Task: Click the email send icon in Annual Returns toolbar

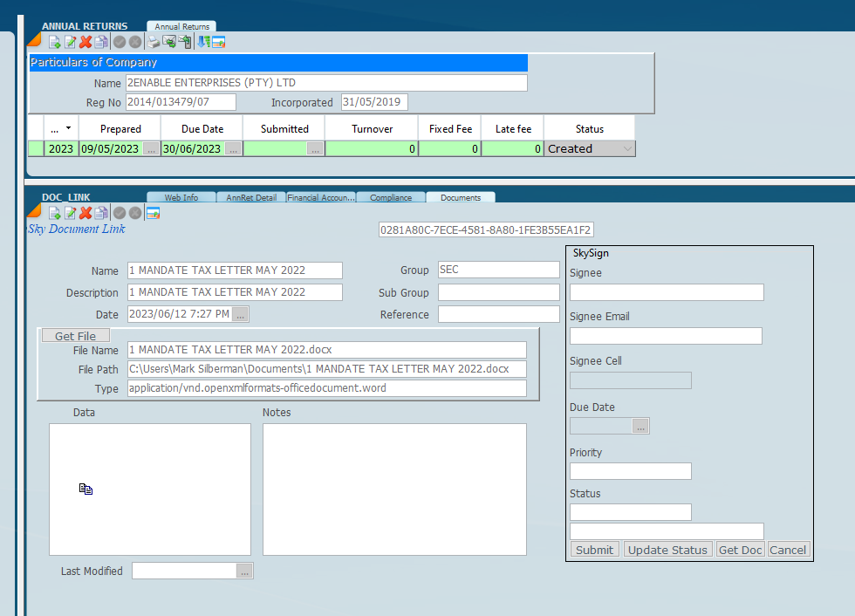Action: [169, 42]
